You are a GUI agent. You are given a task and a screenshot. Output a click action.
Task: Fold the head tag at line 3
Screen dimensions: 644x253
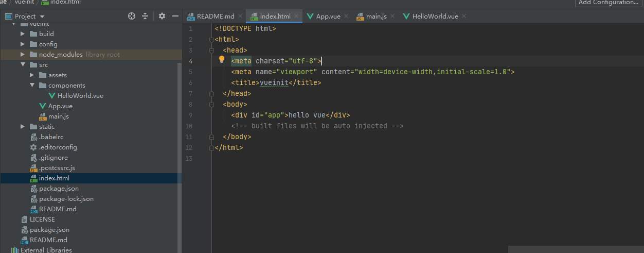(211, 50)
